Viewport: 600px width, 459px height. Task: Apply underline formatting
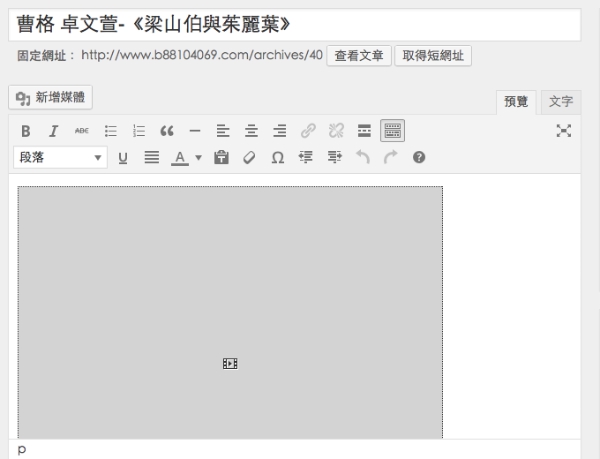click(x=123, y=157)
